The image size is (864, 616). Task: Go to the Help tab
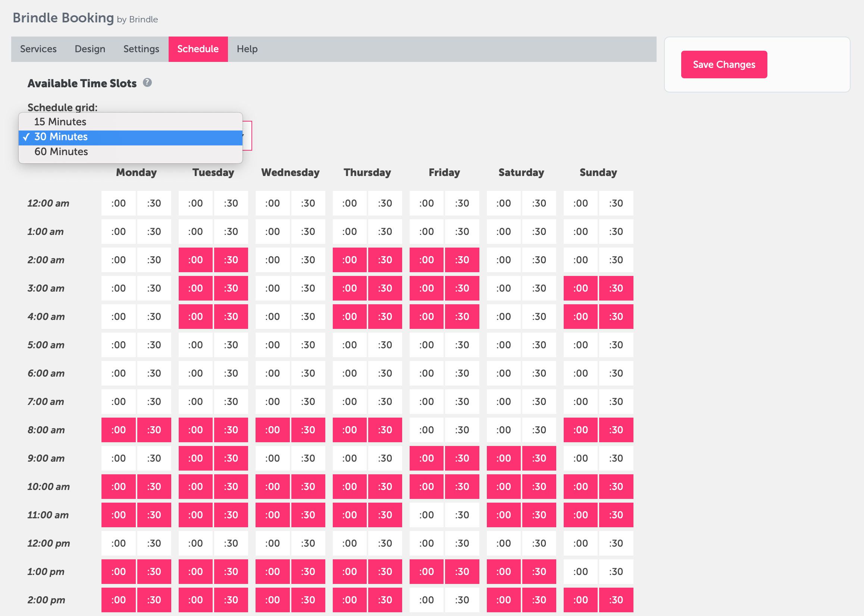pos(247,49)
